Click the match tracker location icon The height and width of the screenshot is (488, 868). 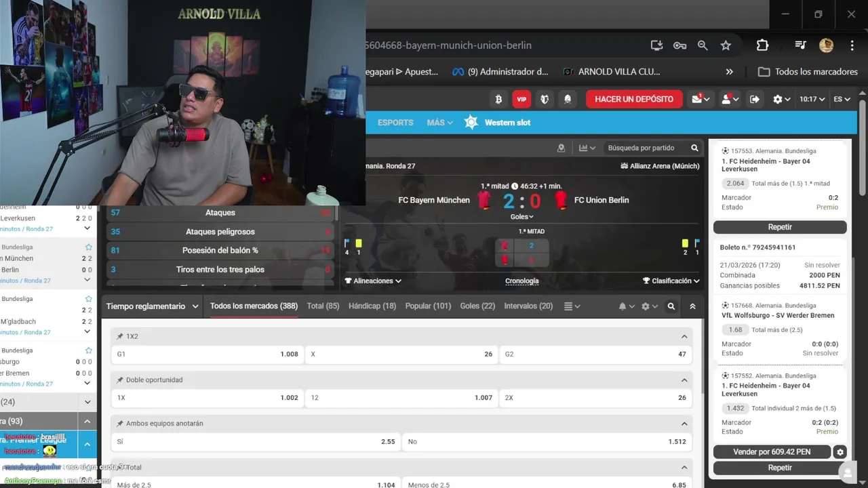click(561, 148)
